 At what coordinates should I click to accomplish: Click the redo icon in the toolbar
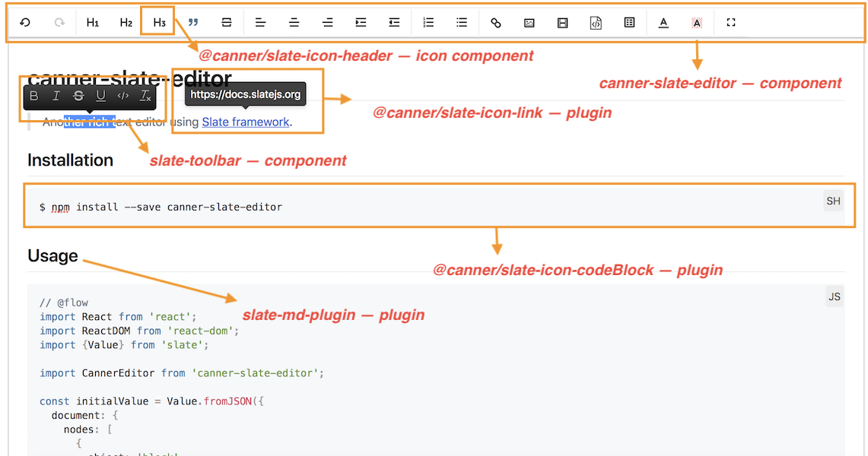59,23
